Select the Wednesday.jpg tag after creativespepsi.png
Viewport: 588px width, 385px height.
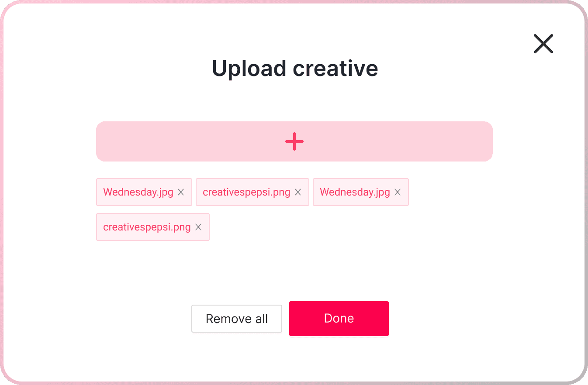click(355, 192)
